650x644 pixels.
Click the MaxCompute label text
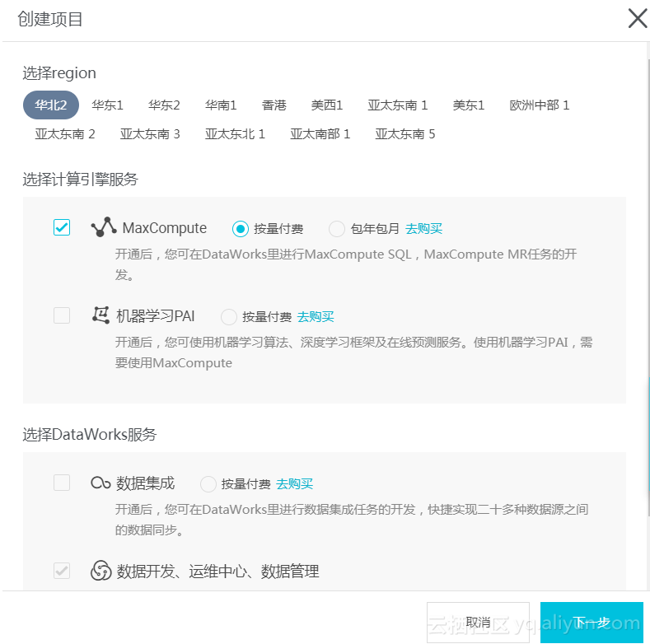(165, 228)
